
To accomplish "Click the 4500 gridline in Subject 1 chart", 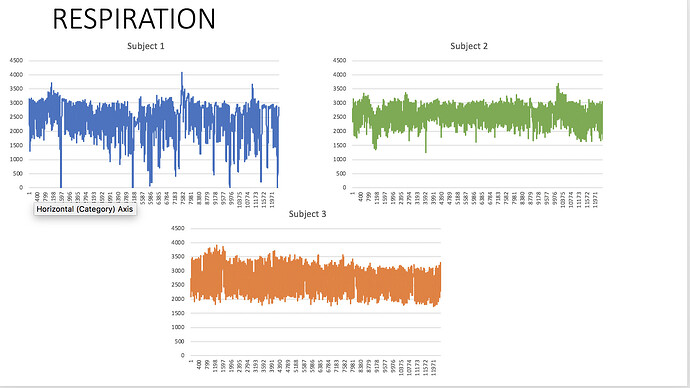I will (154, 61).
